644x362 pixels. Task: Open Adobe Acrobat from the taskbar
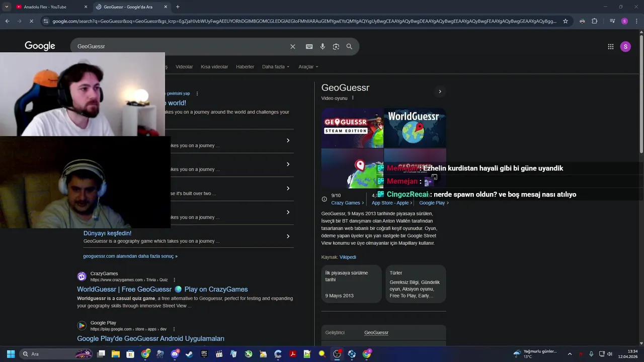coord(293,354)
